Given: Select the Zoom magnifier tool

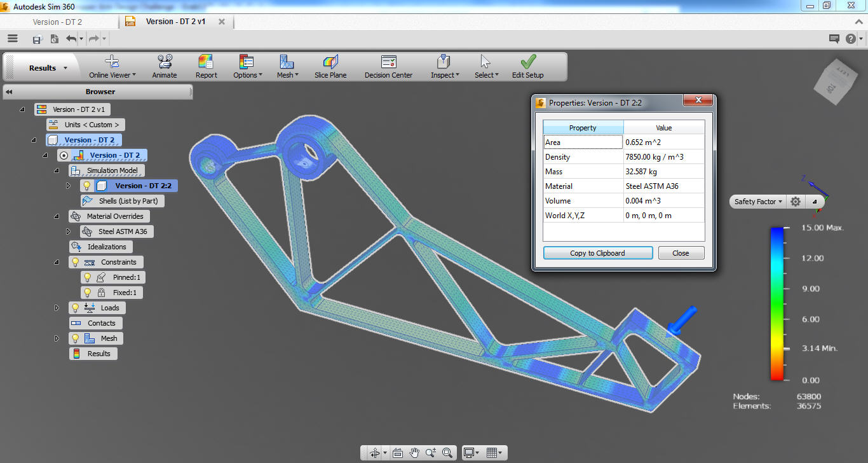Looking at the screenshot, I should click(x=431, y=453).
